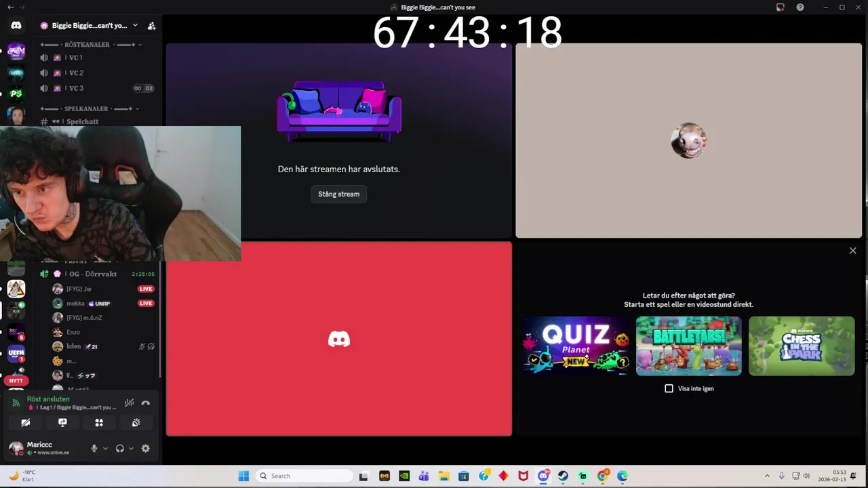Disconnect from voice with the hang-up icon
The image size is (868, 488).
click(146, 403)
